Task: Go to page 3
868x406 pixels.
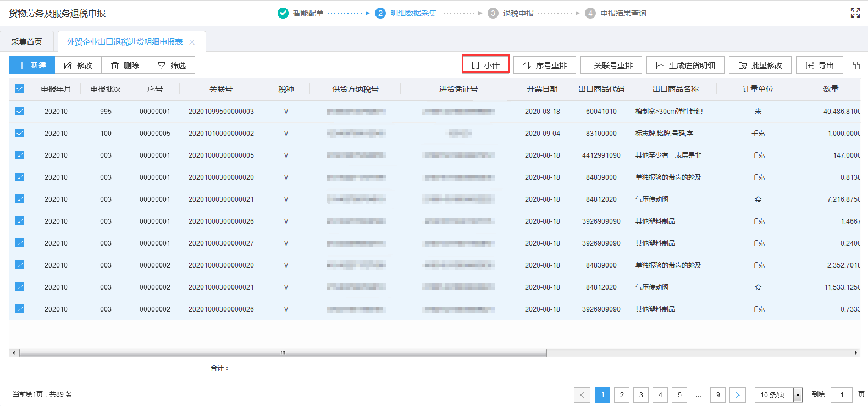Action: [x=641, y=394]
